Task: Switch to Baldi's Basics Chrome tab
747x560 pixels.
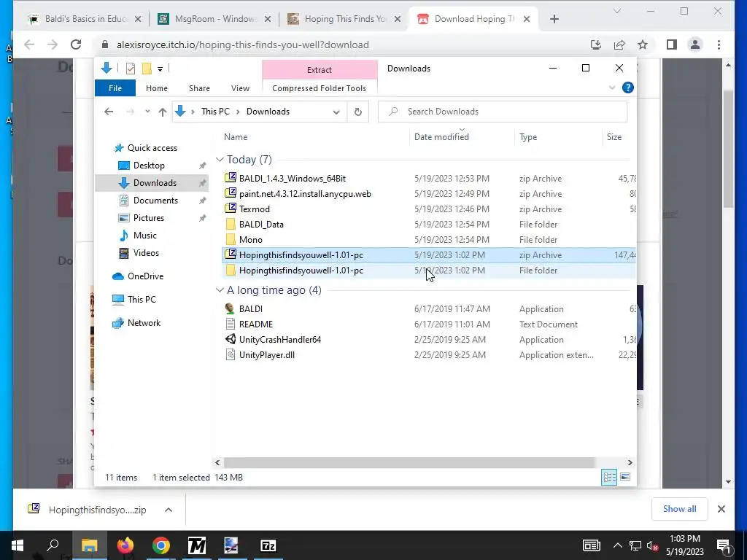Action: 86,19
